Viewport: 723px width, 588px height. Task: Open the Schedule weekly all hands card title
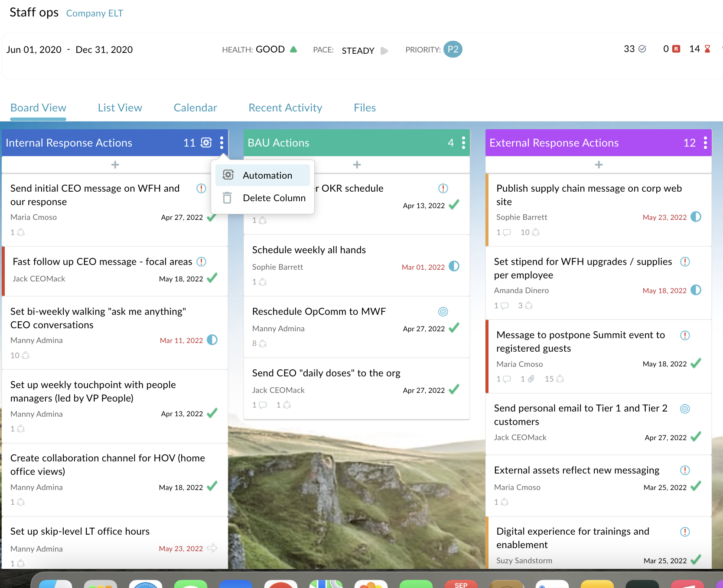[x=309, y=250]
